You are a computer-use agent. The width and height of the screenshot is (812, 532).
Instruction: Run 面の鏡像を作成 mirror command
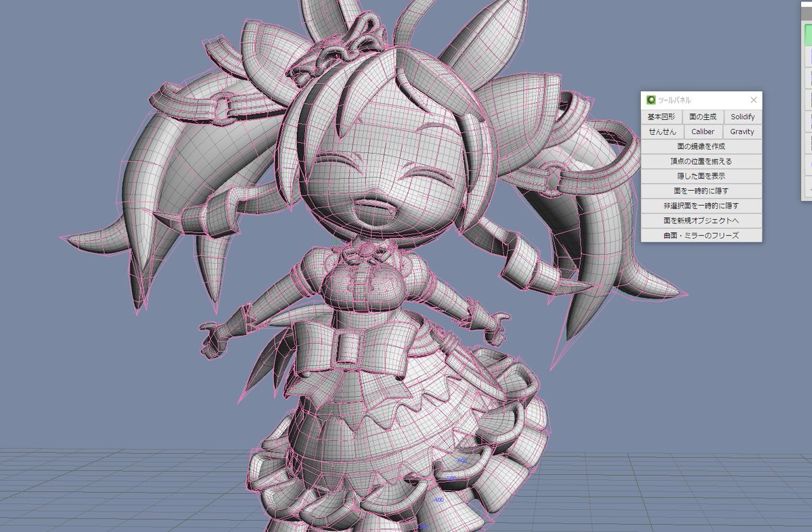click(x=701, y=146)
